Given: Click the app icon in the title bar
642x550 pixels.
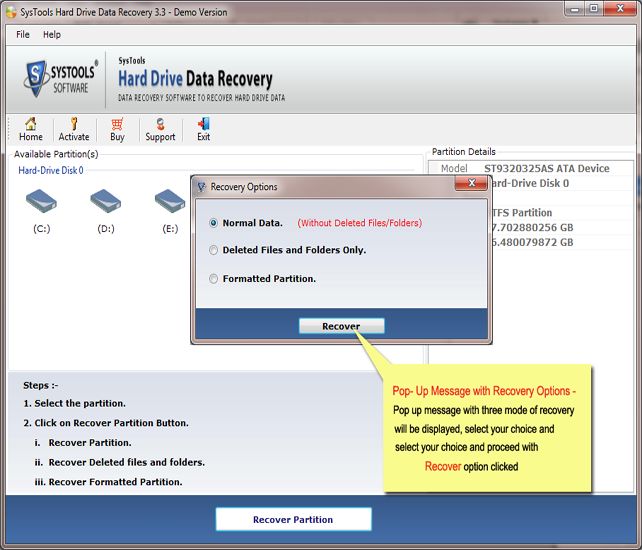Looking at the screenshot, I should tap(11, 12).
